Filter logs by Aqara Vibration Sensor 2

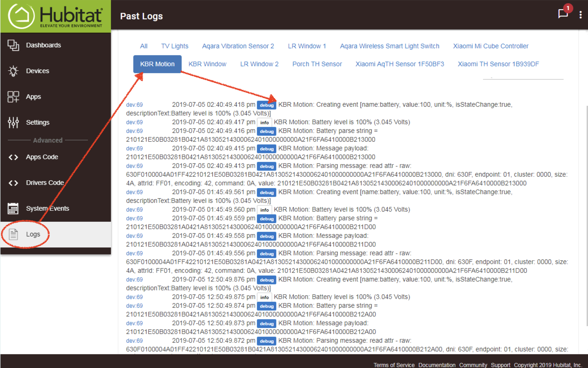(238, 46)
